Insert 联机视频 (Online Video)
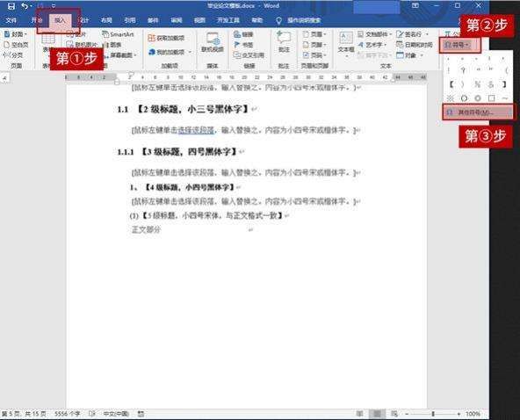The image size is (520, 420). [213, 42]
